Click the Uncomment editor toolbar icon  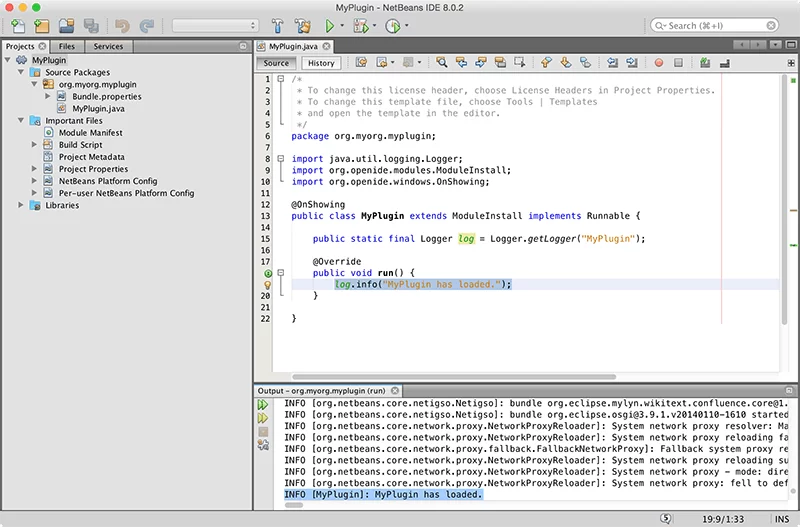[724, 63]
